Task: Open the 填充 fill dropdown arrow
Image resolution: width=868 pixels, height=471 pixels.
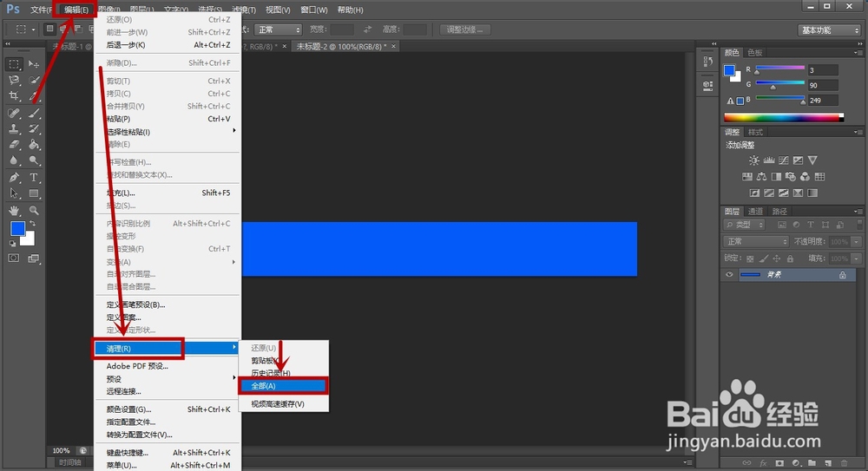Action: pos(857,258)
